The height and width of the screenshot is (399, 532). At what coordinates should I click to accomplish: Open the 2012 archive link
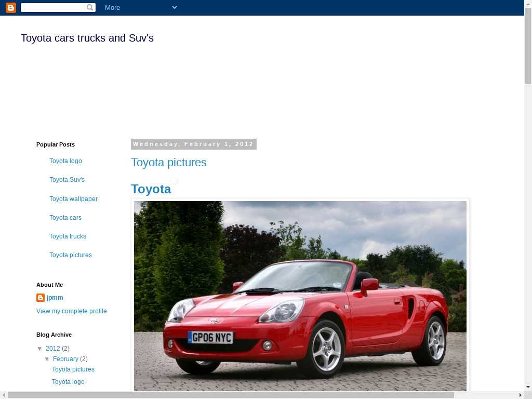tap(52, 349)
